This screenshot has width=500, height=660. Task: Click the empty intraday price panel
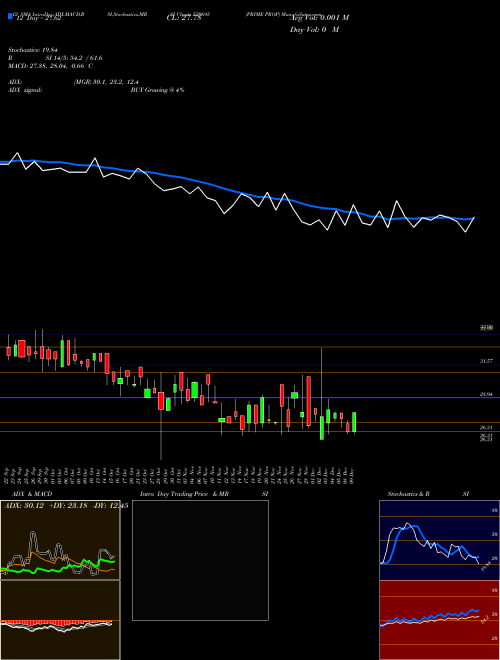pyautogui.click(x=200, y=560)
